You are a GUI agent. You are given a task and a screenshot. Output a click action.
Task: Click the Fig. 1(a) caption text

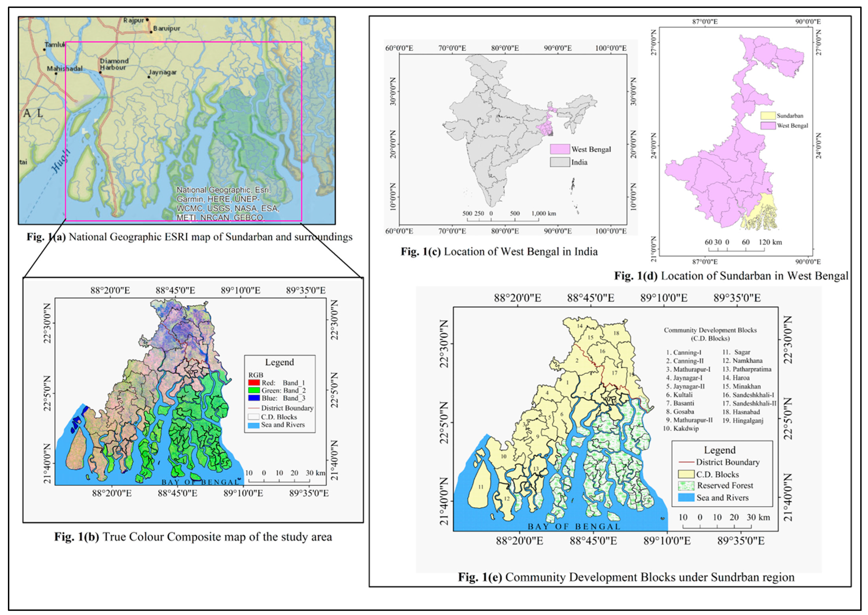pos(189,237)
